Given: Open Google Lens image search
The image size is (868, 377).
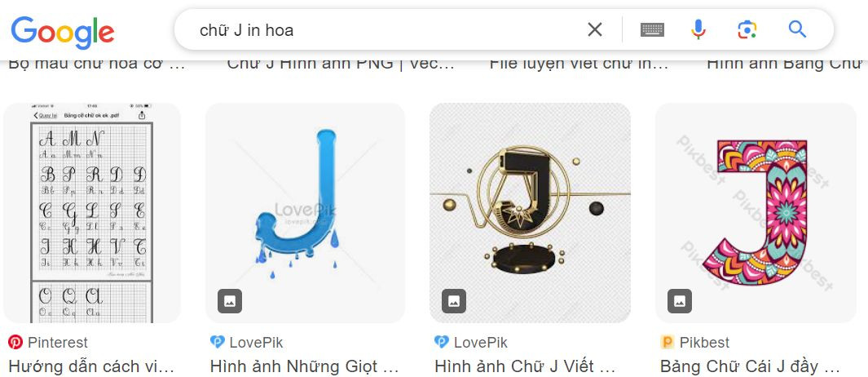Looking at the screenshot, I should (747, 29).
